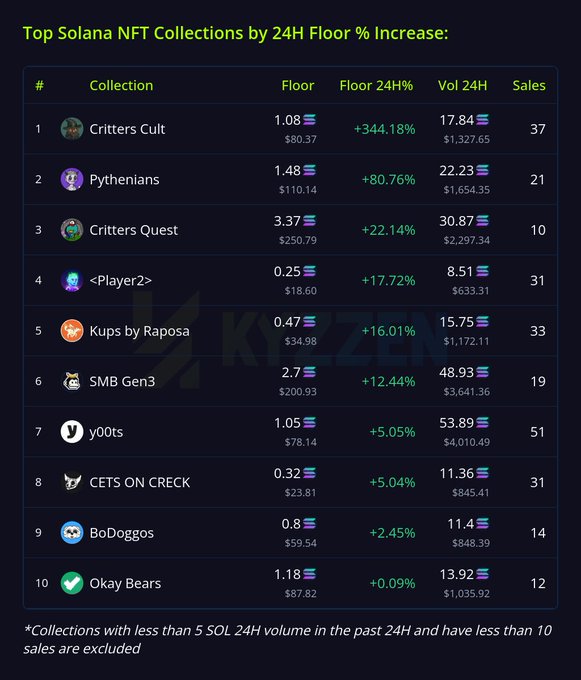Screen dimensions: 581x680
Task: Click the Kups by Raposa avatar
Action: (72, 331)
